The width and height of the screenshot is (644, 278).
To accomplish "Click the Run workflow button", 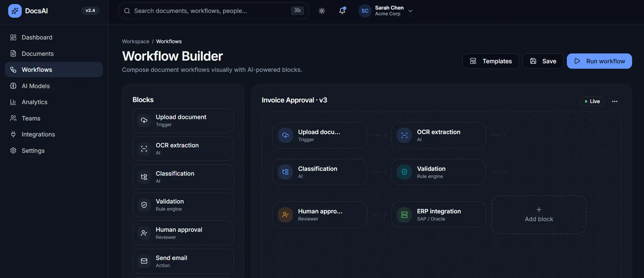I will click(599, 61).
